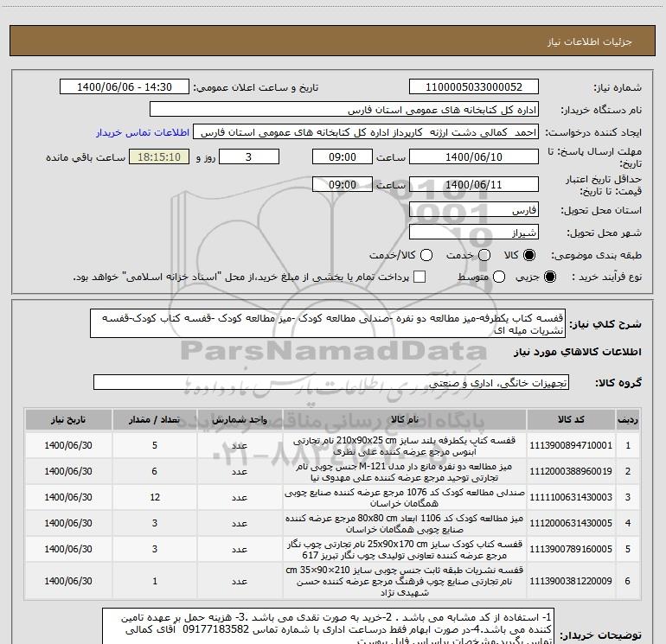Viewport: 666px width, 644px height.
Task: Select the کالا/خدمت radio button
Action: tap(426, 255)
